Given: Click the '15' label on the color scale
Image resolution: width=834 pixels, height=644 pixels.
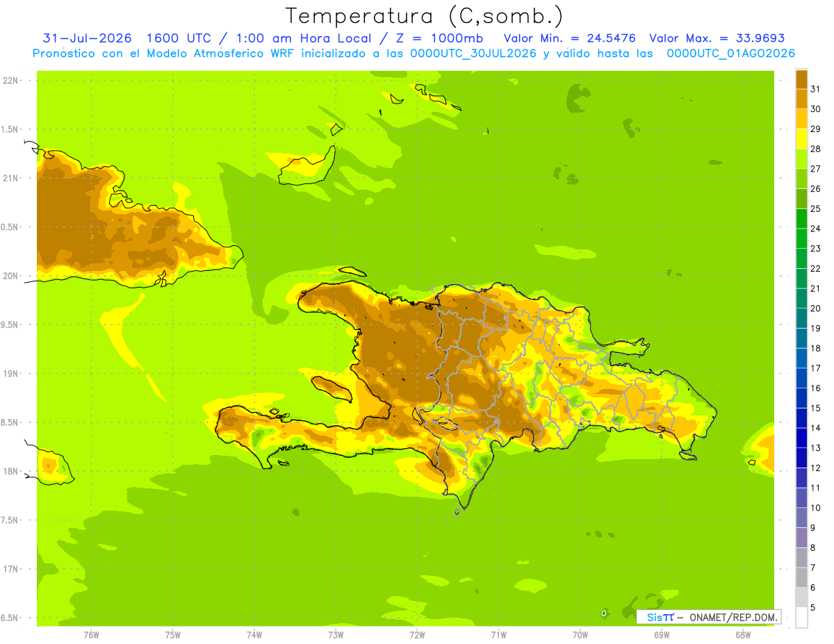Looking at the screenshot, I should [x=816, y=408].
